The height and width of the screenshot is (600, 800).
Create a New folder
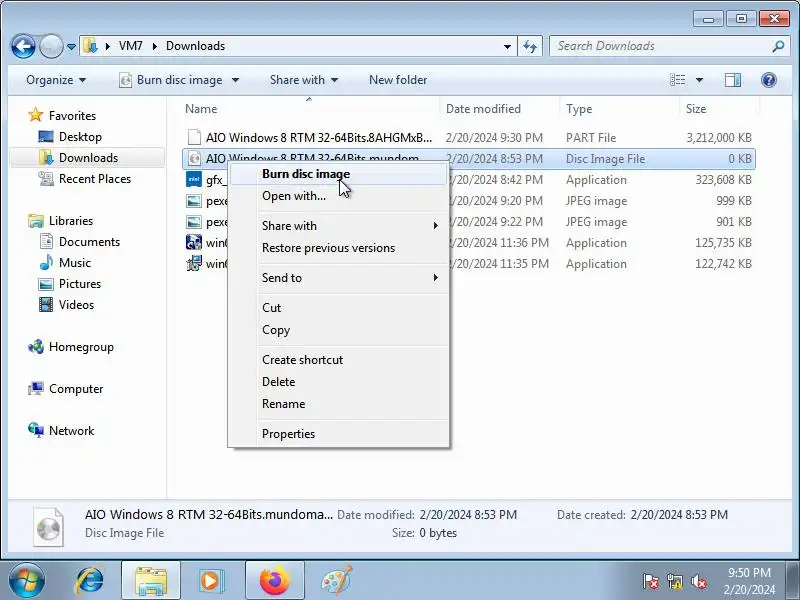click(x=398, y=80)
